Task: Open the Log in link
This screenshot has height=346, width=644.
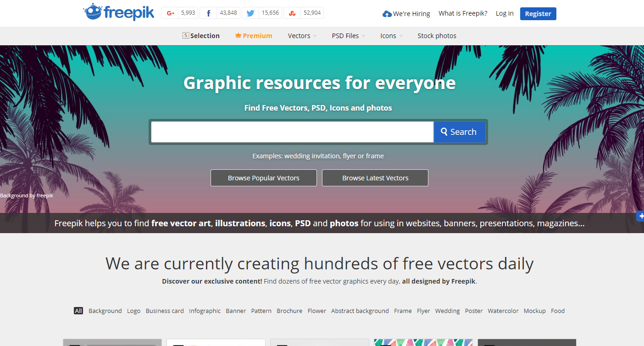Action: 505,13
